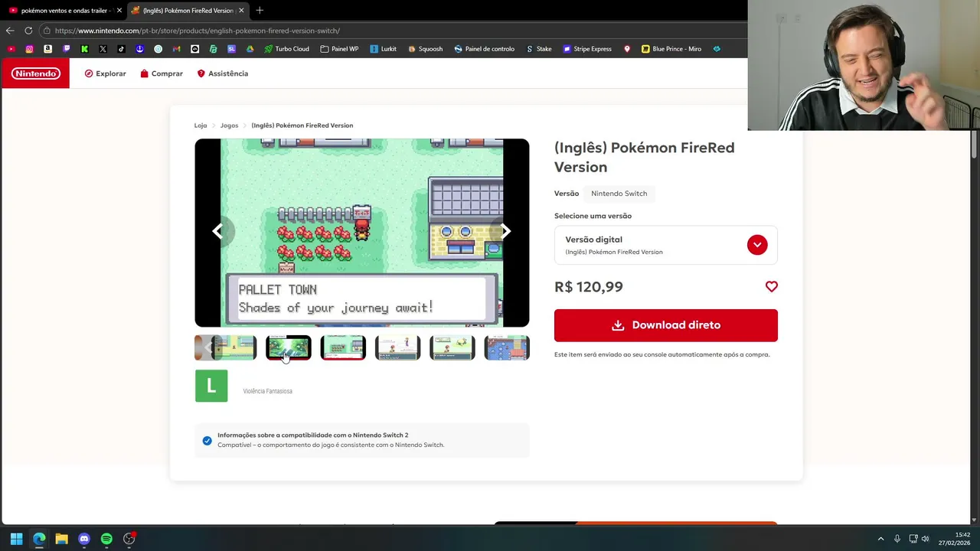Open the X (Twitter) bookmark icon

tap(103, 49)
